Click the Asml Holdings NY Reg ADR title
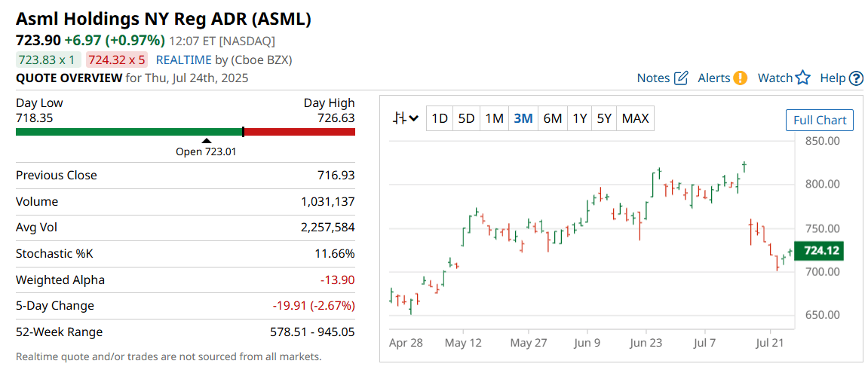The height and width of the screenshot is (373, 868). coord(164,19)
